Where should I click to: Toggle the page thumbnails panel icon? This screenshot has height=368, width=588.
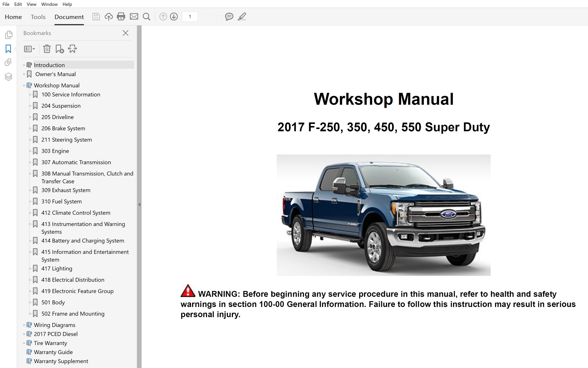point(8,35)
